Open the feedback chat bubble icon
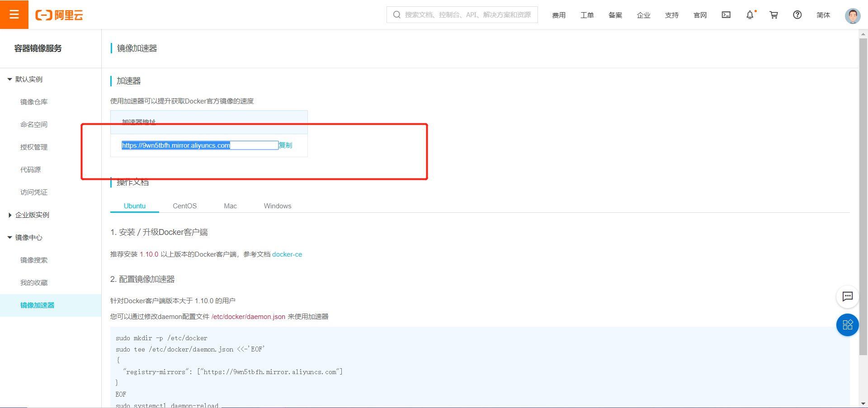This screenshot has width=868, height=408. (x=848, y=297)
